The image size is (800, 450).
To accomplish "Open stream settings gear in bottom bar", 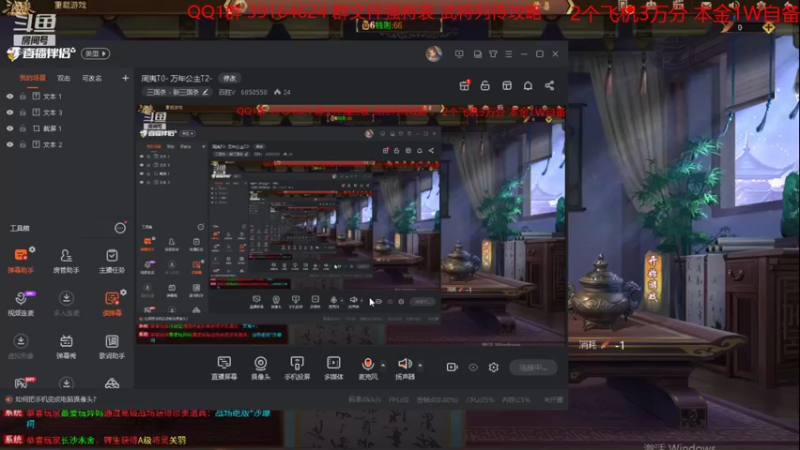I will (x=493, y=367).
